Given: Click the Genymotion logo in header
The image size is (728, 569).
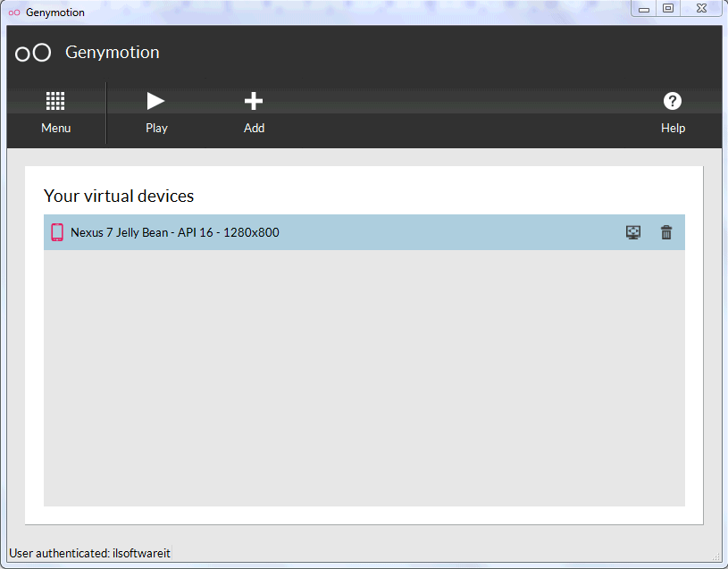Looking at the screenshot, I should (33, 53).
